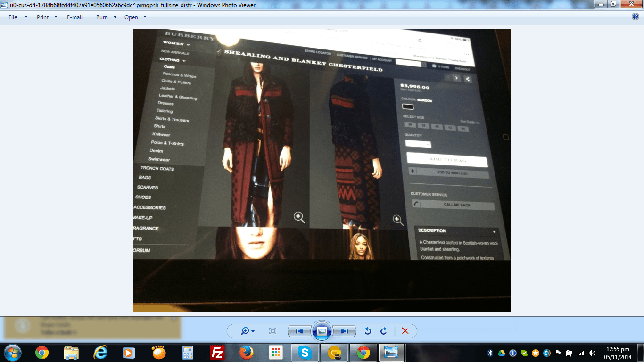Open the Open menu
This screenshot has height=362, width=644.
tap(135, 17)
